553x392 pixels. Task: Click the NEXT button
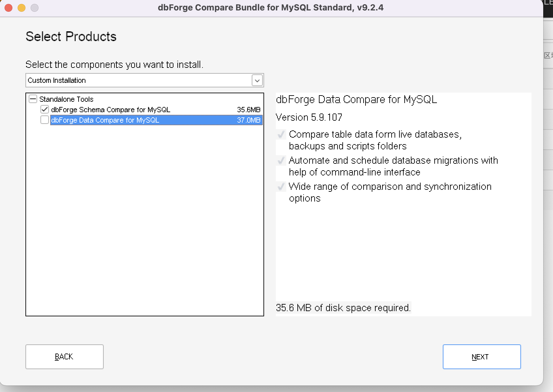pyautogui.click(x=482, y=357)
